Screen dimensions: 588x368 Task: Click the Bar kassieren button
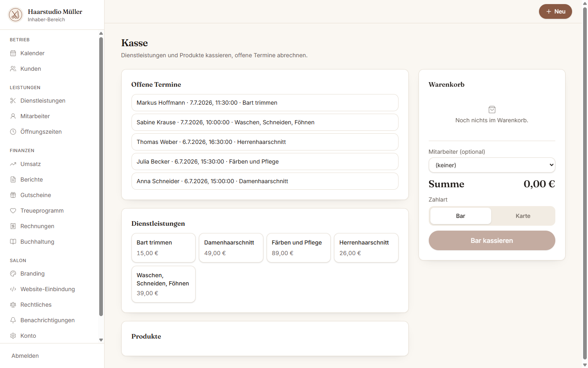(x=492, y=240)
